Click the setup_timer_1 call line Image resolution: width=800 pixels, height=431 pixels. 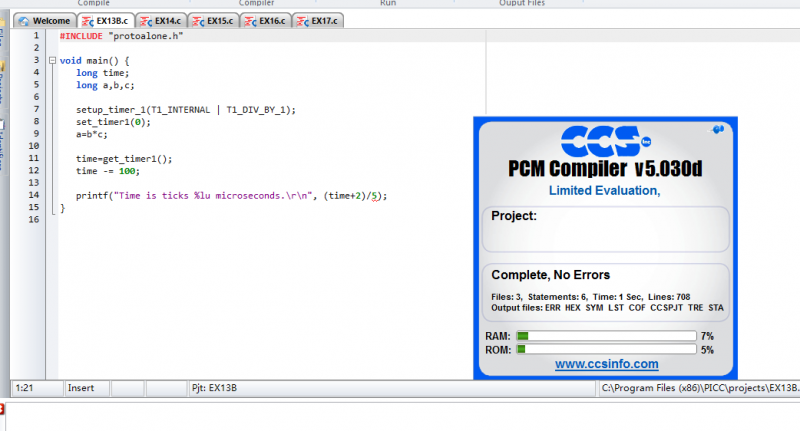pyautogui.click(x=186, y=110)
